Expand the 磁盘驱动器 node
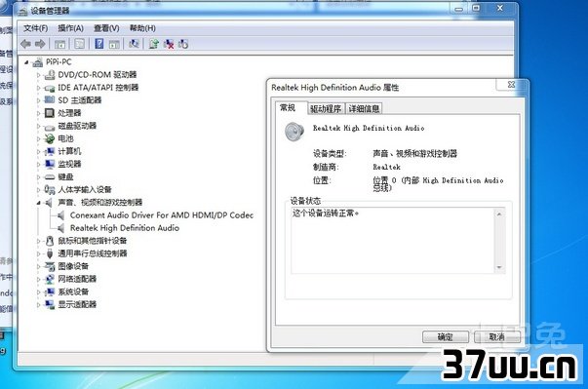 point(38,126)
